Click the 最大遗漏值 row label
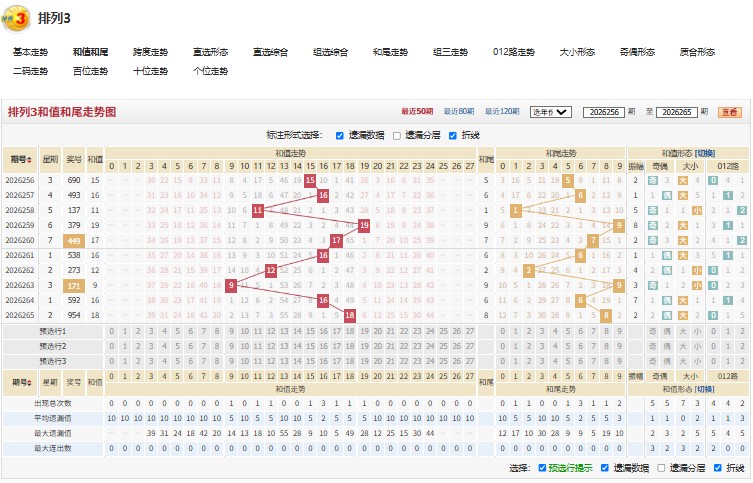 coord(53,433)
